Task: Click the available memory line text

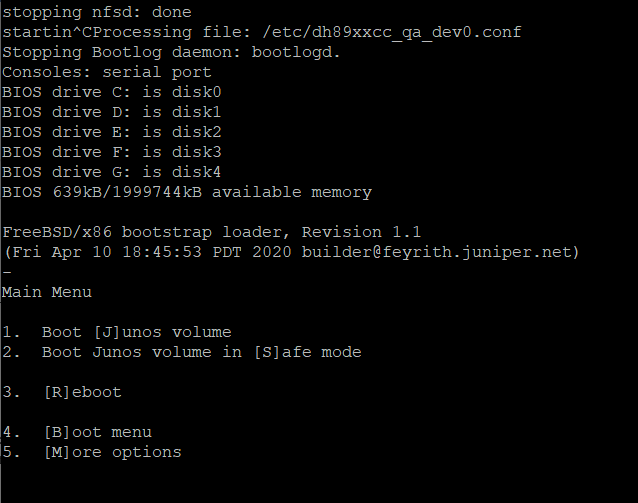Action: coord(187,192)
